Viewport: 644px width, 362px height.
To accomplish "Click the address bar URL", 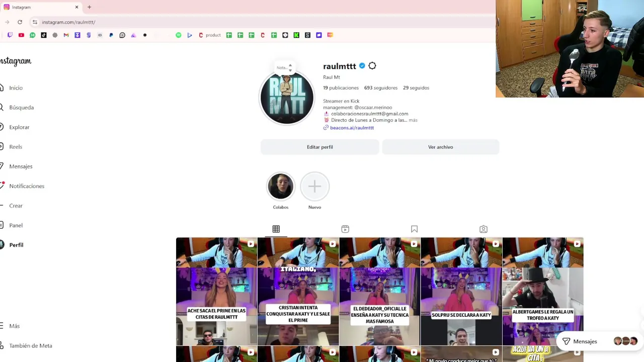I will 68,22.
